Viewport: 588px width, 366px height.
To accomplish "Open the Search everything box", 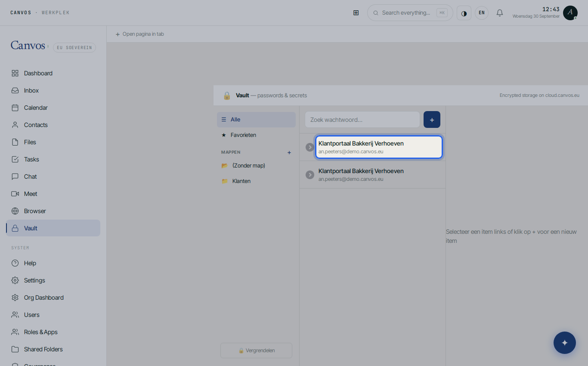I will (410, 13).
